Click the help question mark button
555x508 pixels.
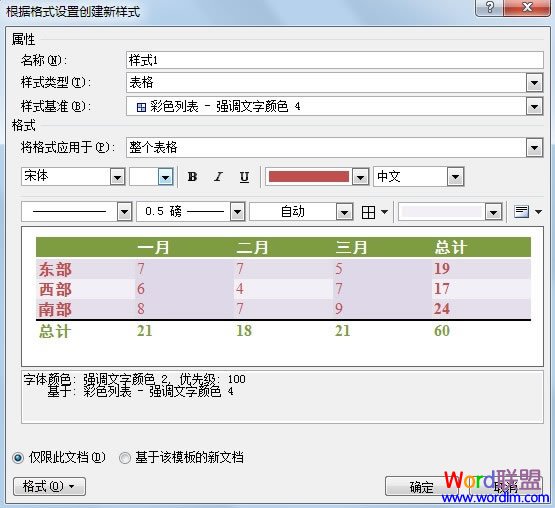point(490,7)
